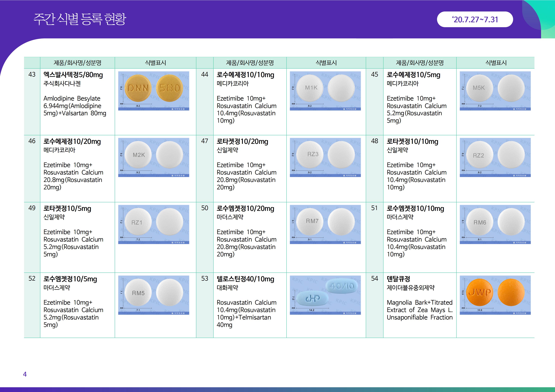This screenshot has width=555, height=392.
Task: Click the RZ1 tablet photo
Action: (138, 222)
